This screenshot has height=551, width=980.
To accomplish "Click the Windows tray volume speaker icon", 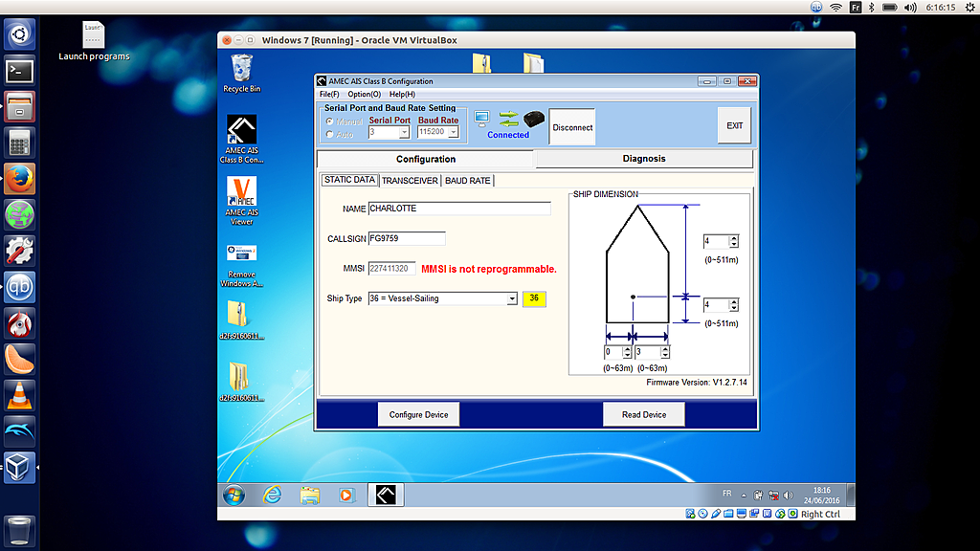I will (789, 496).
